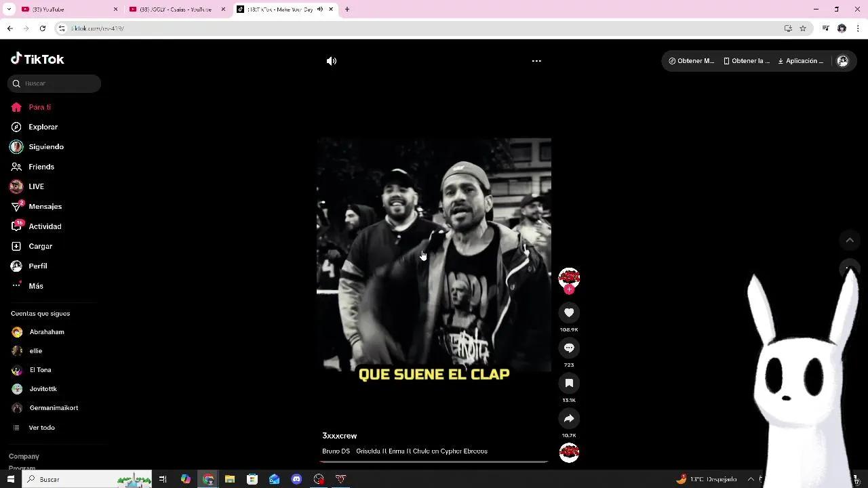Open the comments bubble icon
The width and height of the screenshot is (868, 488).
coord(569,348)
